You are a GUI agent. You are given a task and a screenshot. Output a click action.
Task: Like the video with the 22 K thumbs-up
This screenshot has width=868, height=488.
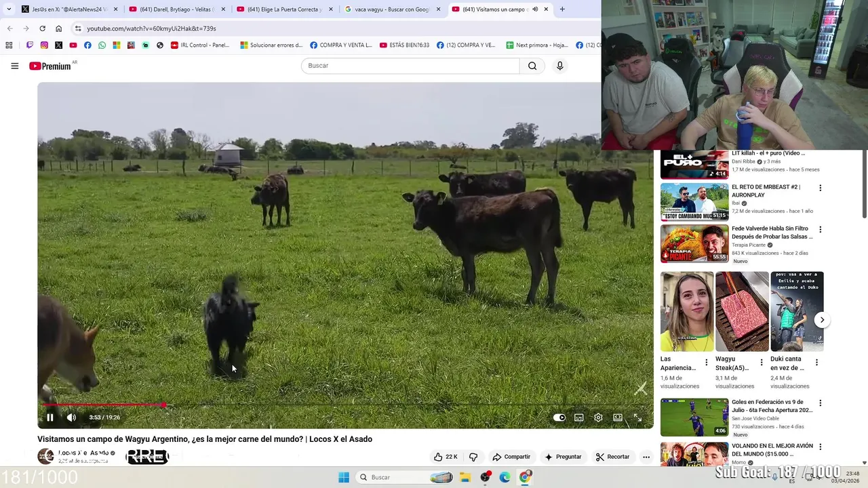pos(446,457)
